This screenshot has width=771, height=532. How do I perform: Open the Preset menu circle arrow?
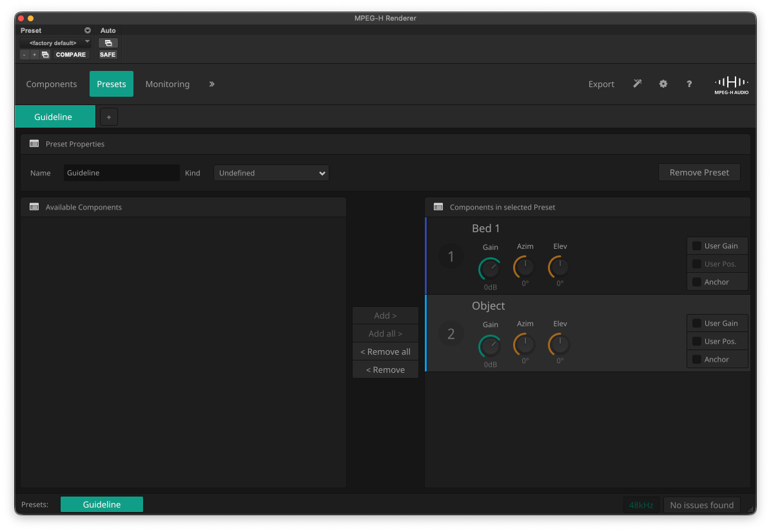pyautogui.click(x=88, y=30)
